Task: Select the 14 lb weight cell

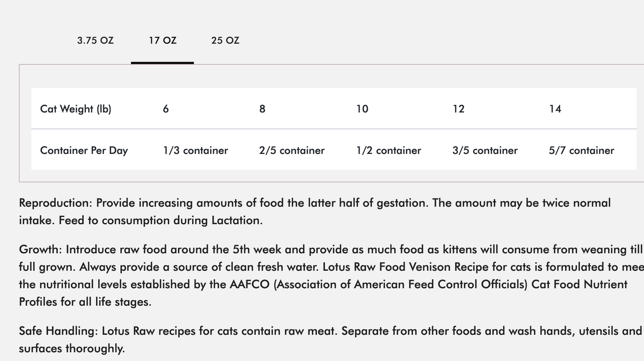Action: [x=555, y=109]
